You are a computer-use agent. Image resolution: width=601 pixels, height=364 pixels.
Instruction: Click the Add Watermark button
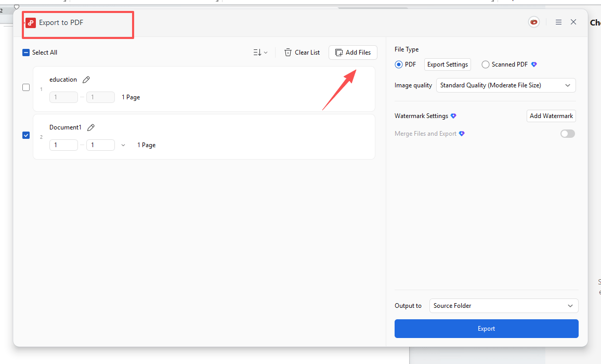point(551,116)
